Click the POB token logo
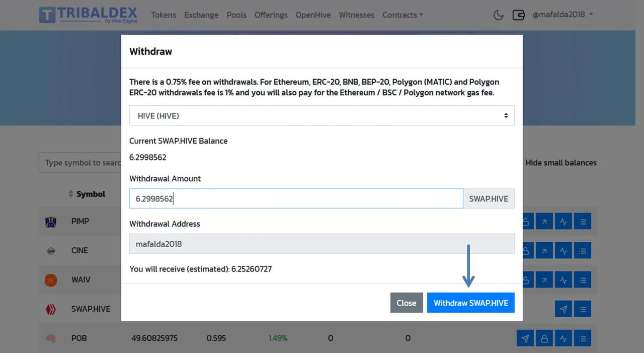This screenshot has height=353, width=644. [51, 338]
